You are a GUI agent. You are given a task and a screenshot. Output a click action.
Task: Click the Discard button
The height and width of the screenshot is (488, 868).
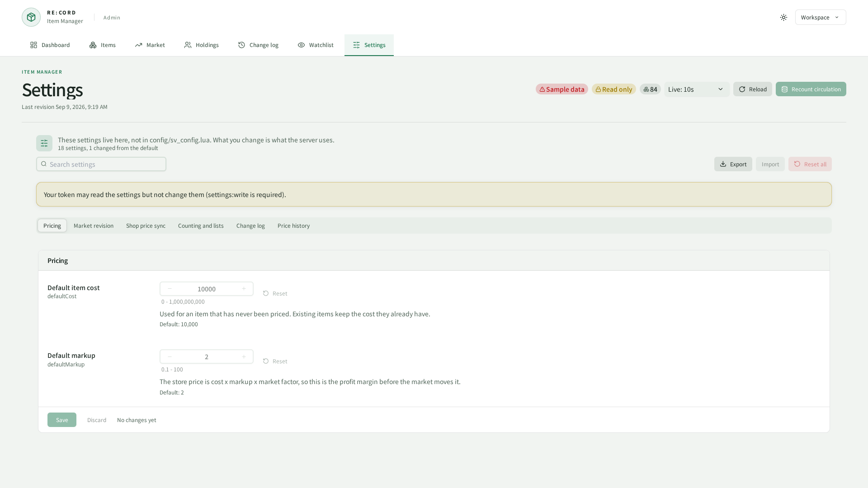[97, 420]
